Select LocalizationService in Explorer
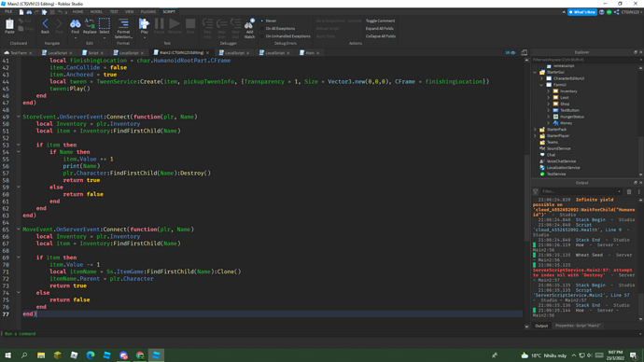The image size is (644, 362). [563, 167]
